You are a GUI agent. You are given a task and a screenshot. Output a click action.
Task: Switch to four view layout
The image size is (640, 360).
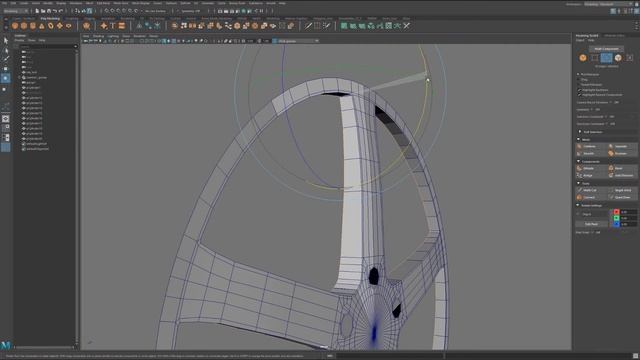coord(6,128)
